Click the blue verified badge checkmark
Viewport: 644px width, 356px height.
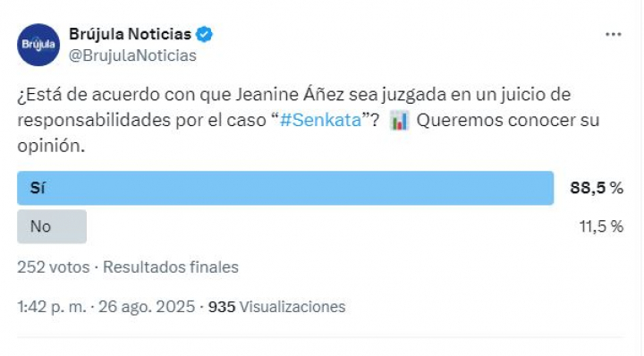[204, 34]
